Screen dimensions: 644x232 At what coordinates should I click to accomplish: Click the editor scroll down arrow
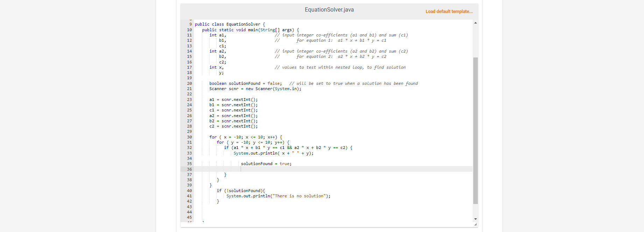point(475,219)
